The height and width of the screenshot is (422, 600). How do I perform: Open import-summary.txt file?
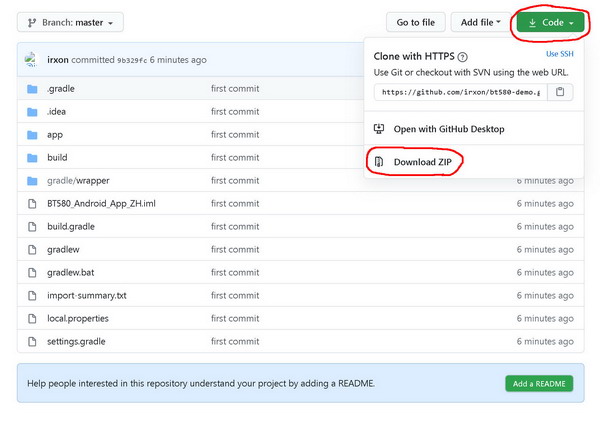(87, 295)
